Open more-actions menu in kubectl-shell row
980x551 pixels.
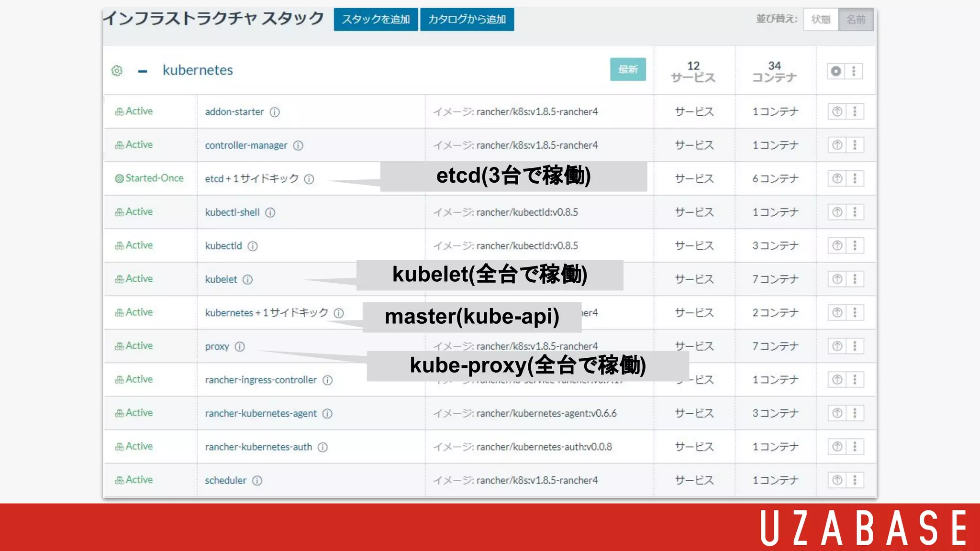tap(855, 212)
